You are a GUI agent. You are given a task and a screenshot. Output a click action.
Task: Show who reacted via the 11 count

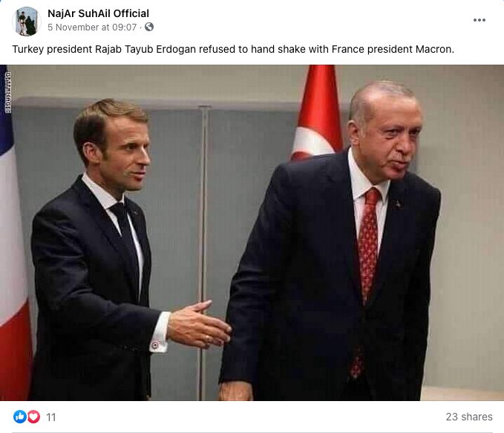[x=51, y=417]
